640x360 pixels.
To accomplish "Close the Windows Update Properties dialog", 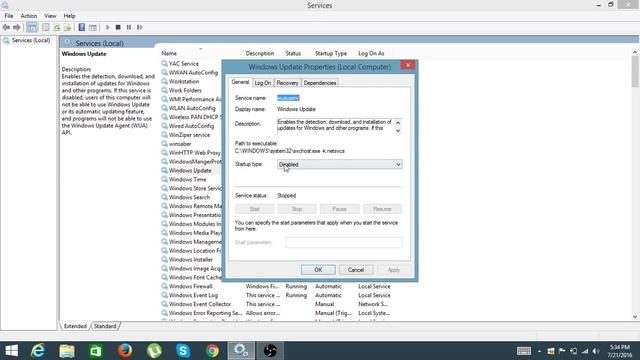I will 407,65.
